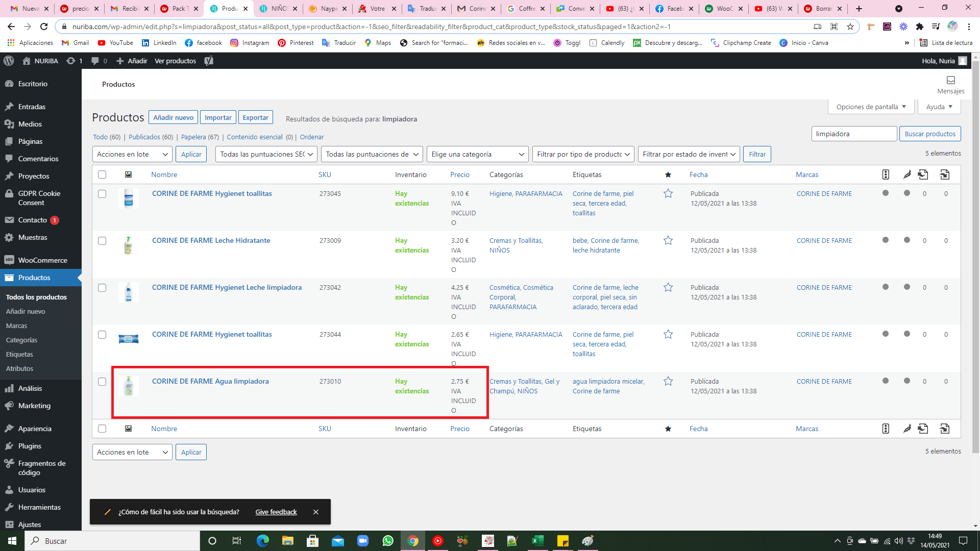The width and height of the screenshot is (980, 551).
Task: Expand Opciones de pantalla panel
Action: click(x=871, y=107)
